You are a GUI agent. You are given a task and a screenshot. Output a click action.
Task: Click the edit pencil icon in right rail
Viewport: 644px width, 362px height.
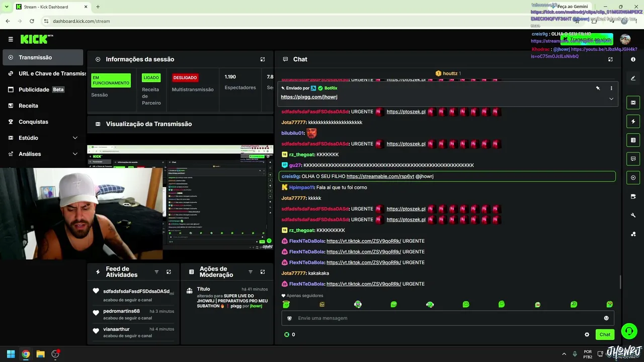coord(633,78)
